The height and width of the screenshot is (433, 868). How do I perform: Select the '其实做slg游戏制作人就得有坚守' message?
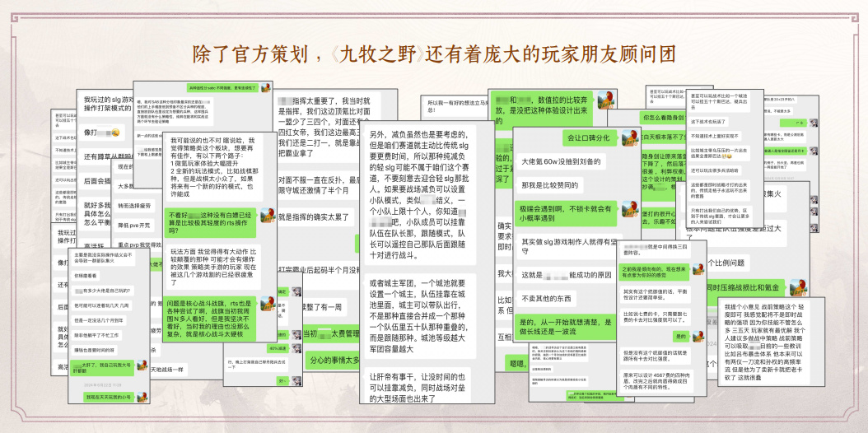565,247
